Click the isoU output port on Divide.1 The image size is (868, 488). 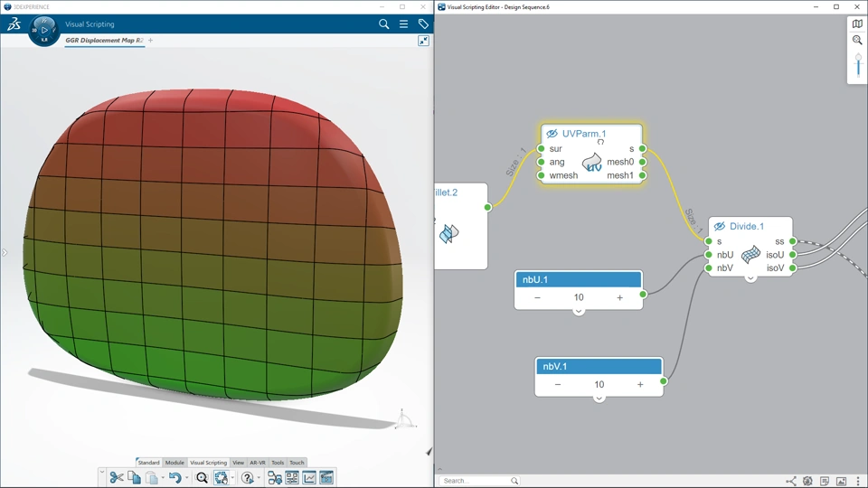pos(793,255)
